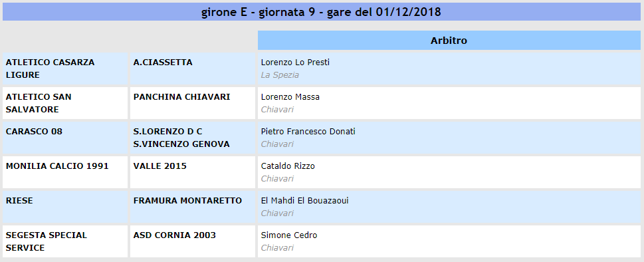
Task: Select referee Cataldo Rizzo
Action: 288,166
